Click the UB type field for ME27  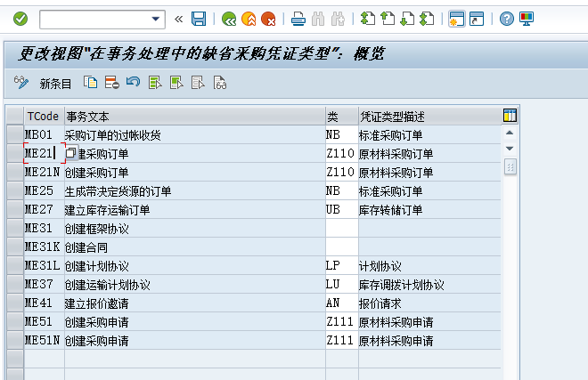coord(341,209)
